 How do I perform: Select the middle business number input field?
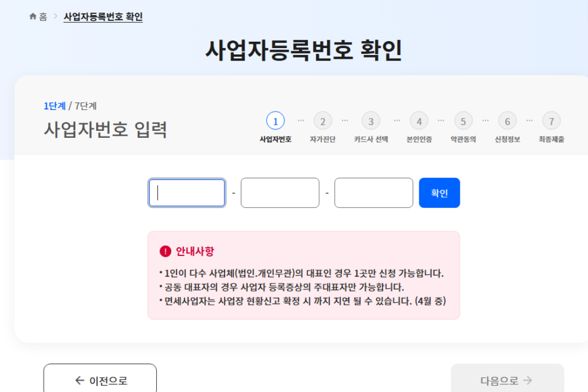tap(280, 192)
